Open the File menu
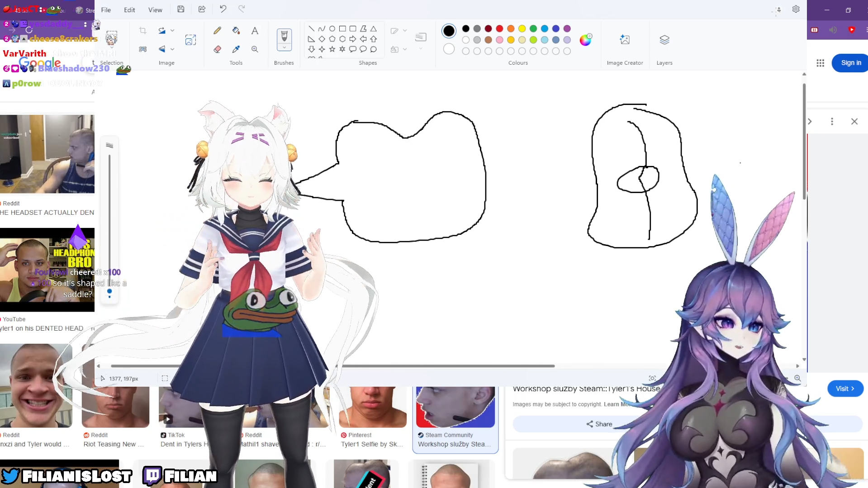868x488 pixels. pos(106,9)
